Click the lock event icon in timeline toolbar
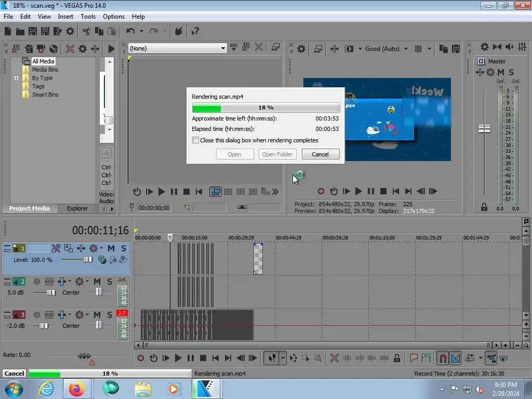Image resolution: width=532 pixels, height=399 pixels. click(396, 358)
